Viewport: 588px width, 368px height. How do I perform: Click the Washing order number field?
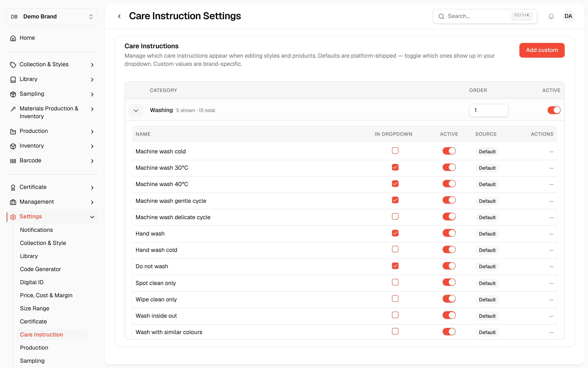[x=488, y=110]
